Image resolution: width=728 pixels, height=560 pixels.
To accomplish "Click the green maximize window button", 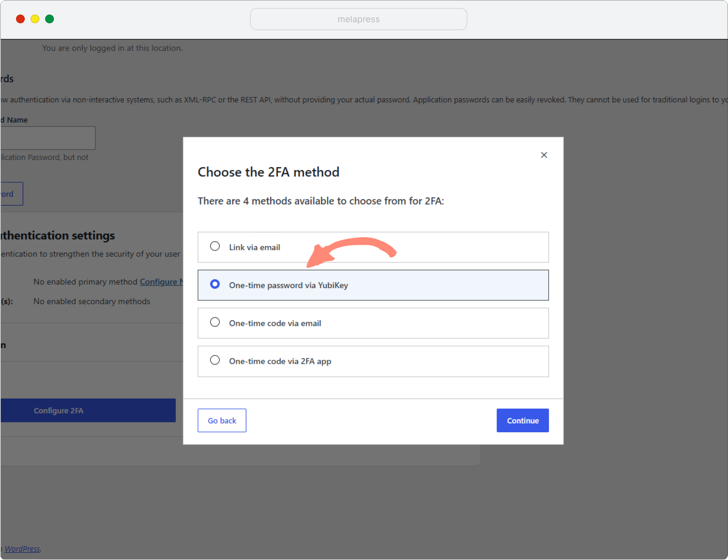I will point(50,19).
